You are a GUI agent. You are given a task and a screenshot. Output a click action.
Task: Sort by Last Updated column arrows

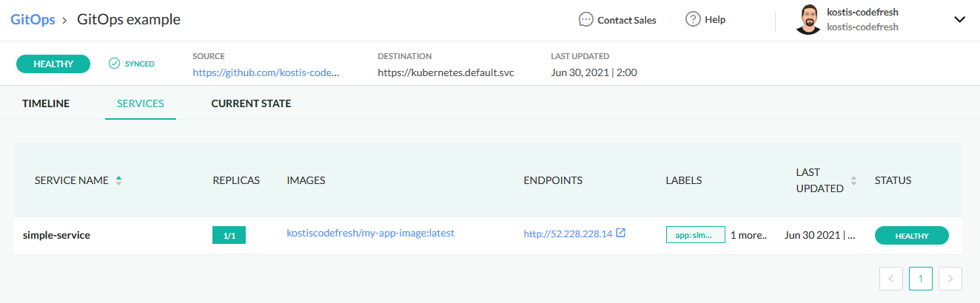(853, 180)
